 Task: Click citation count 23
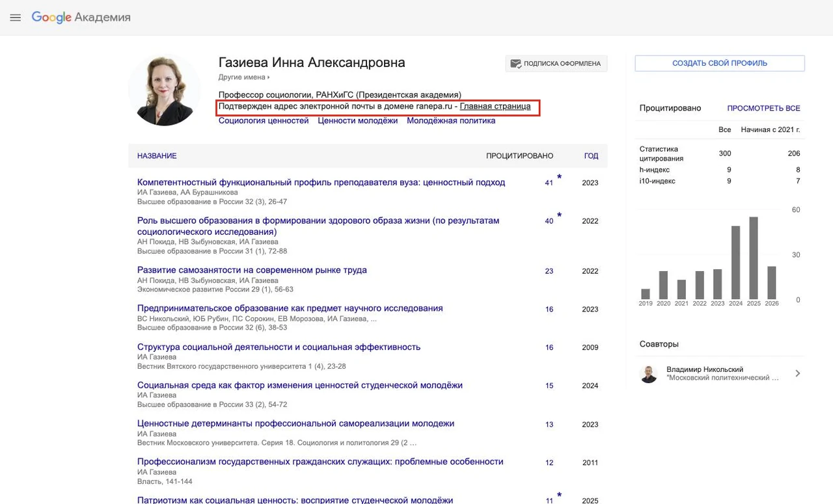549,271
